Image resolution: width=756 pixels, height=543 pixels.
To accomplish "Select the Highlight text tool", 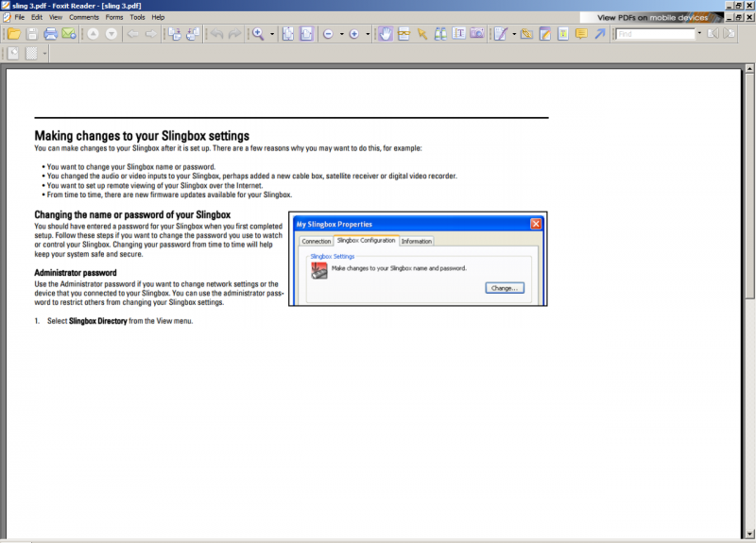I will [563, 34].
